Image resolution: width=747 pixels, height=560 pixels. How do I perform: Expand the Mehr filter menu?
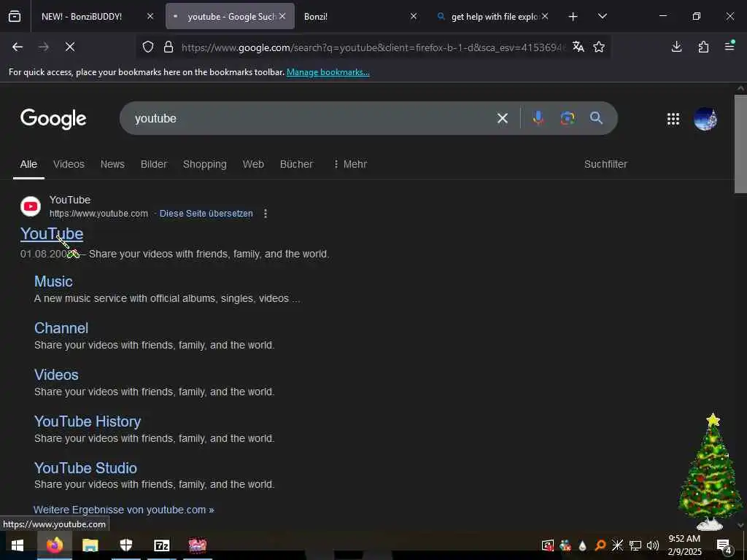pos(350,164)
